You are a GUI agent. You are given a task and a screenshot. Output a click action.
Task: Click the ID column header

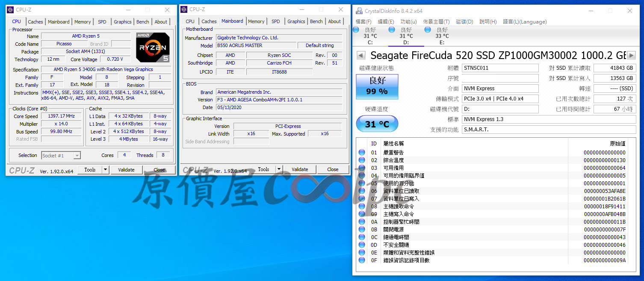pos(374,144)
